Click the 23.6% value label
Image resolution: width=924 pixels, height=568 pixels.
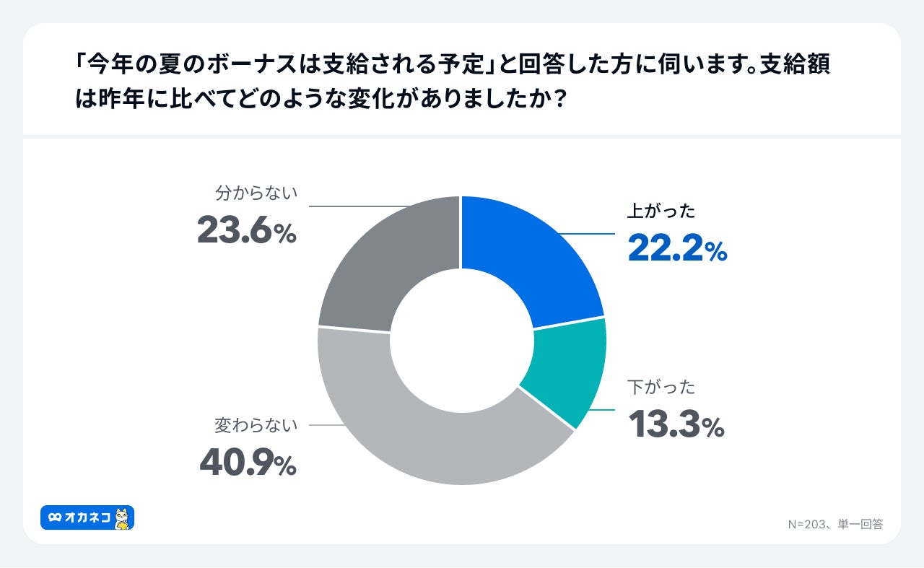coord(246,232)
